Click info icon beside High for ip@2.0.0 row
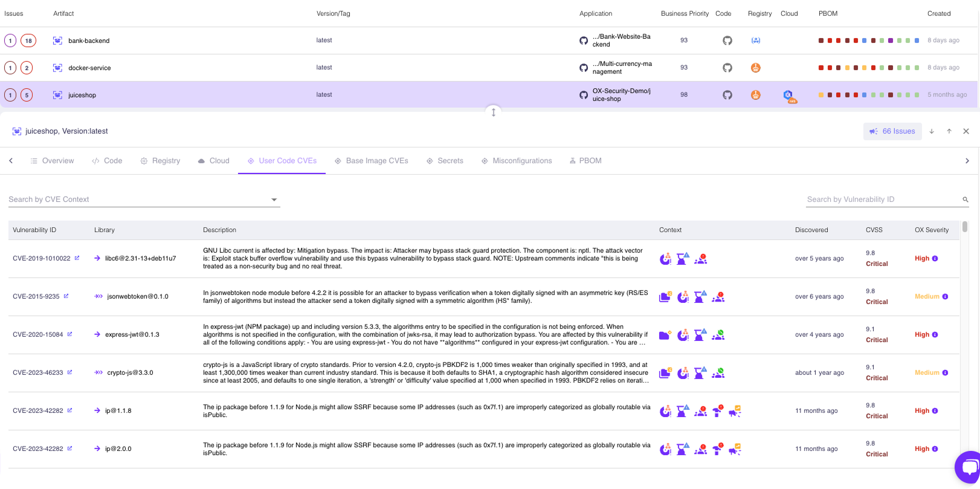The width and height of the screenshot is (980, 489). (935, 449)
